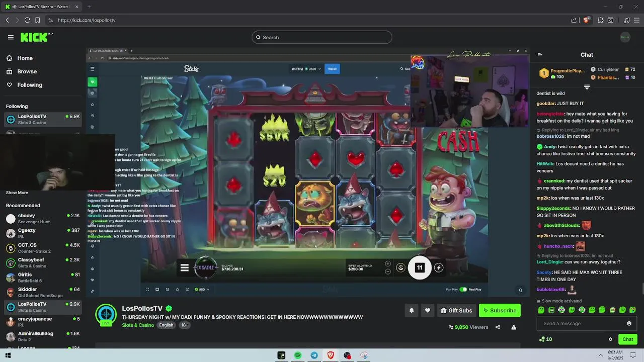Open AdmiralBulldog recommended channel
Screen dimensions: 644x362
(x=43, y=336)
